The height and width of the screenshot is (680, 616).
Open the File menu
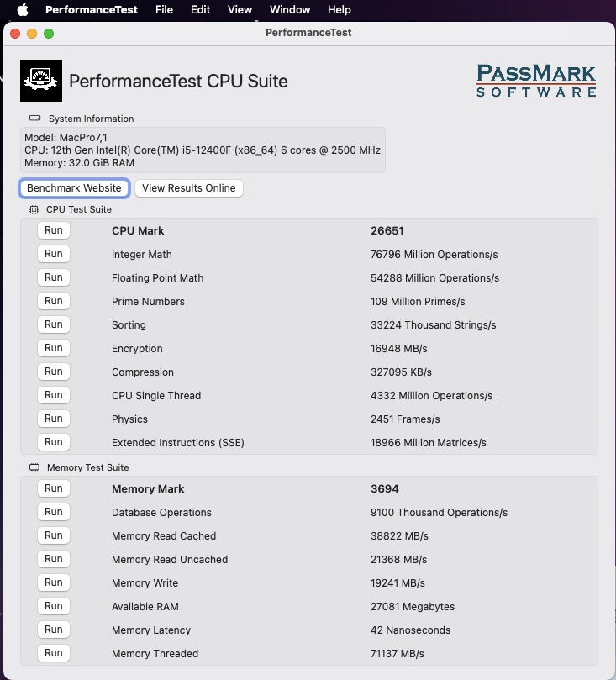click(x=164, y=10)
